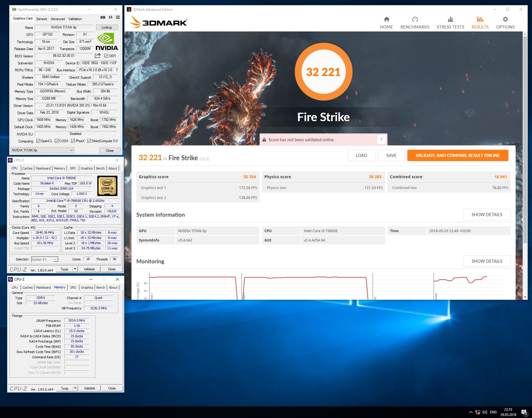The image size is (532, 418).
Task: Click the GPU Name field NVIDIA TITAN Xp
Action: 64,27
